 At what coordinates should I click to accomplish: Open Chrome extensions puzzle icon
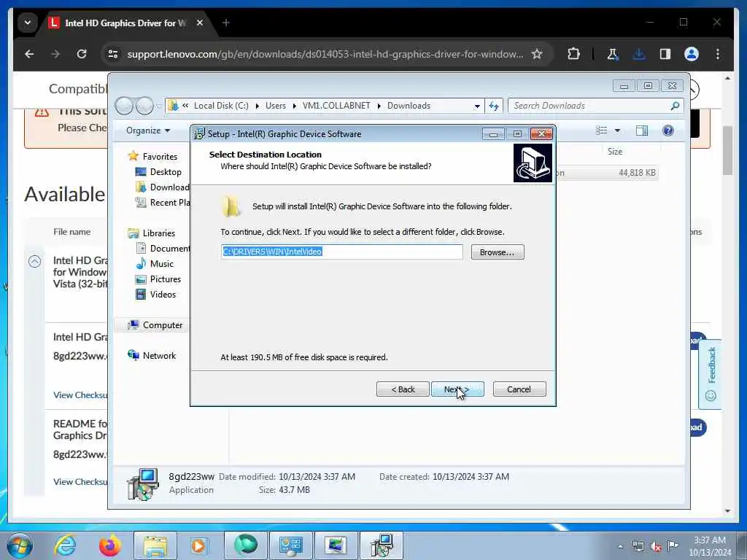tap(573, 54)
